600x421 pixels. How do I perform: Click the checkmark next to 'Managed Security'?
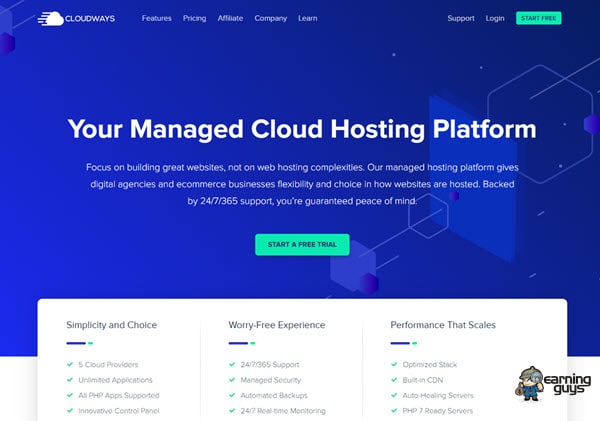coord(232,380)
